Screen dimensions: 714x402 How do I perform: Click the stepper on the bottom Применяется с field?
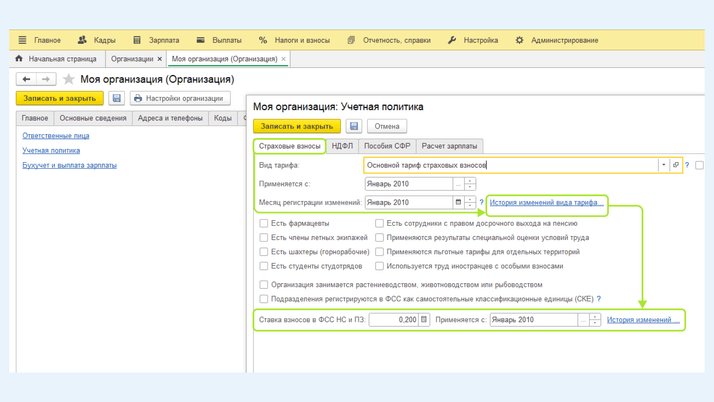(594, 320)
